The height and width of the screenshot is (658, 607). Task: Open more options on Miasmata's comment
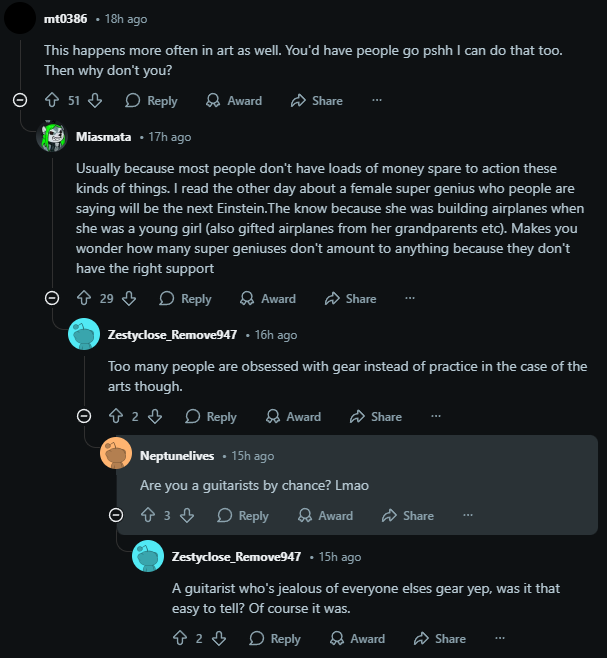(410, 298)
